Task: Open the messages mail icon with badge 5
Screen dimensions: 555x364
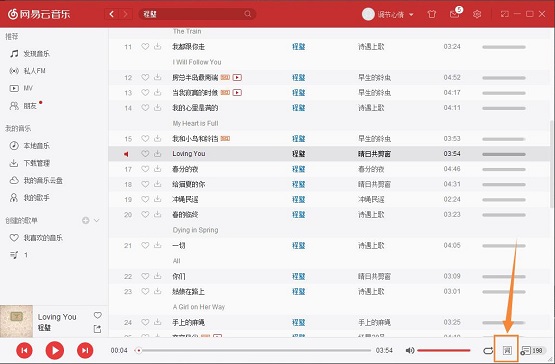Action: pos(454,14)
